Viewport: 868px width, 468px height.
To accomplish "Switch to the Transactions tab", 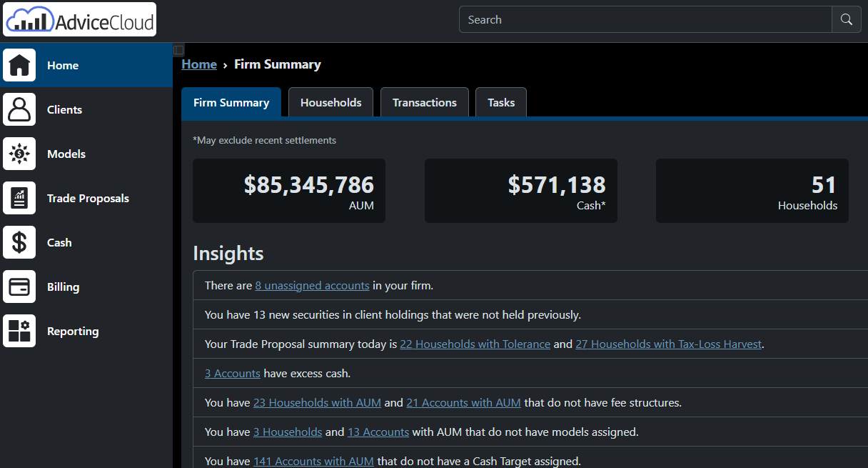I will point(424,102).
